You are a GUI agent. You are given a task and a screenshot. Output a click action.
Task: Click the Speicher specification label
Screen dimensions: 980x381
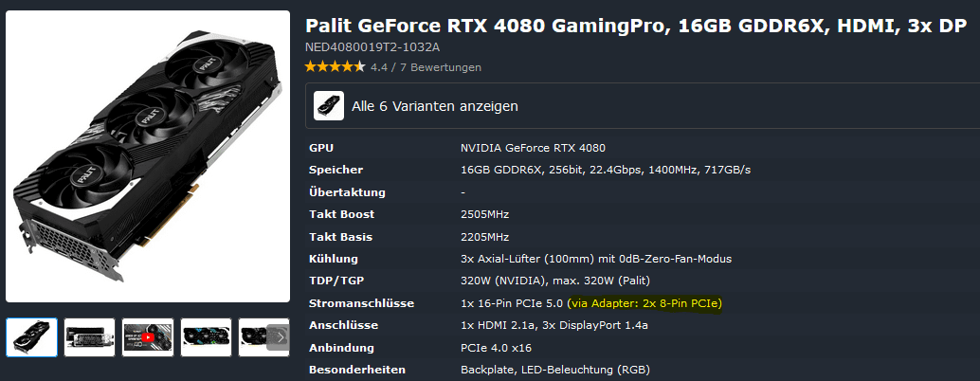click(x=336, y=170)
